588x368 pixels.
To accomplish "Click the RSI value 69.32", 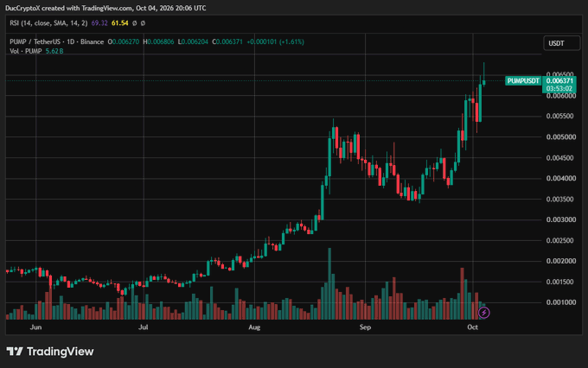I will (x=99, y=23).
